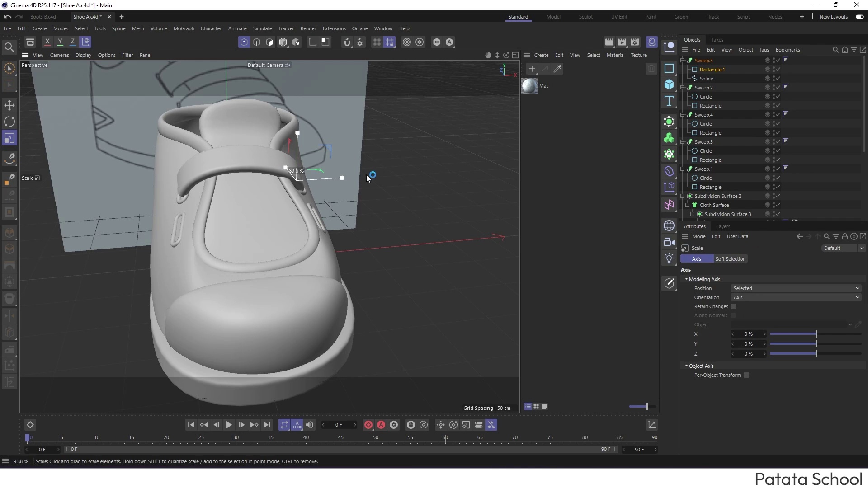Open Edit Render Settings icon
Viewport: 868px width, 488px height.
pos(635,42)
